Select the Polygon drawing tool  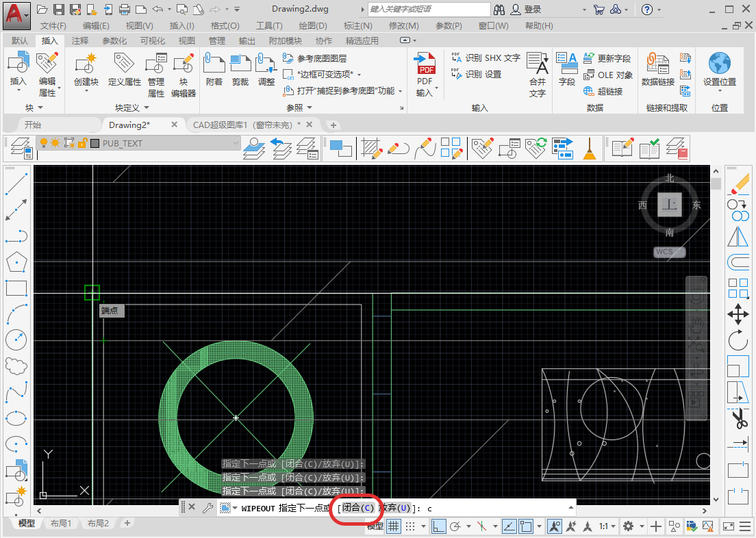[16, 261]
